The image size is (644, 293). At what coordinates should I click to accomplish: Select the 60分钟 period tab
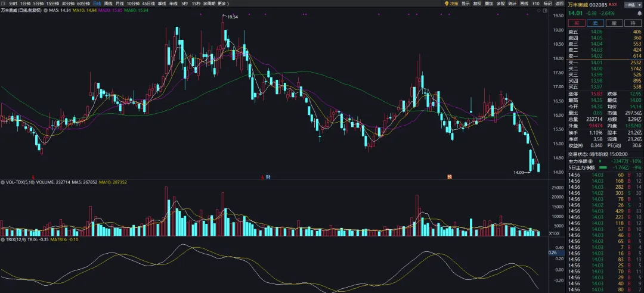click(84, 4)
